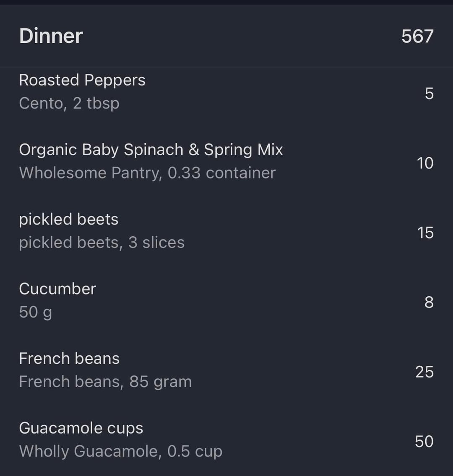Tap the French beans, 85 gram serving text
Image resolution: width=453 pixels, height=476 pixels.
(x=105, y=382)
